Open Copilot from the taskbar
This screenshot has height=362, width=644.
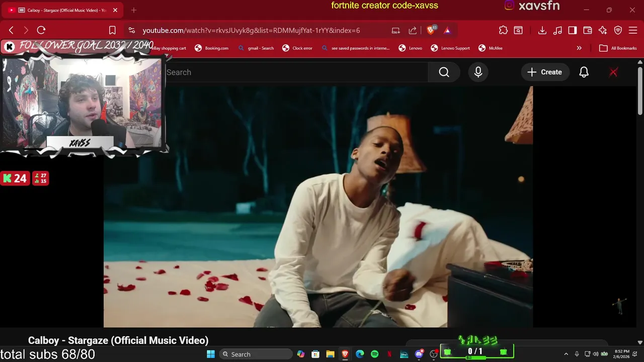pyautogui.click(x=300, y=354)
